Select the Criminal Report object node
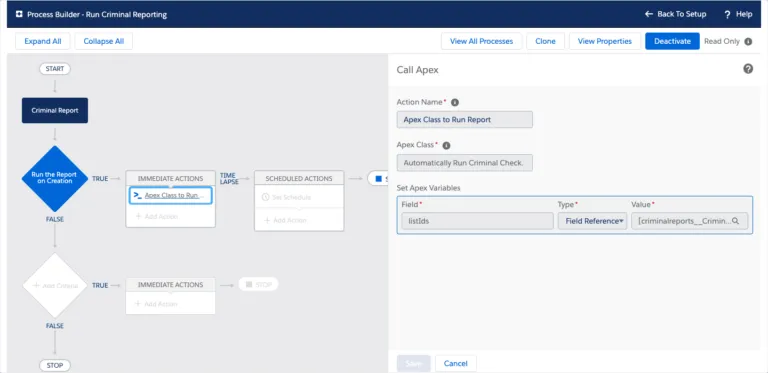 55,110
